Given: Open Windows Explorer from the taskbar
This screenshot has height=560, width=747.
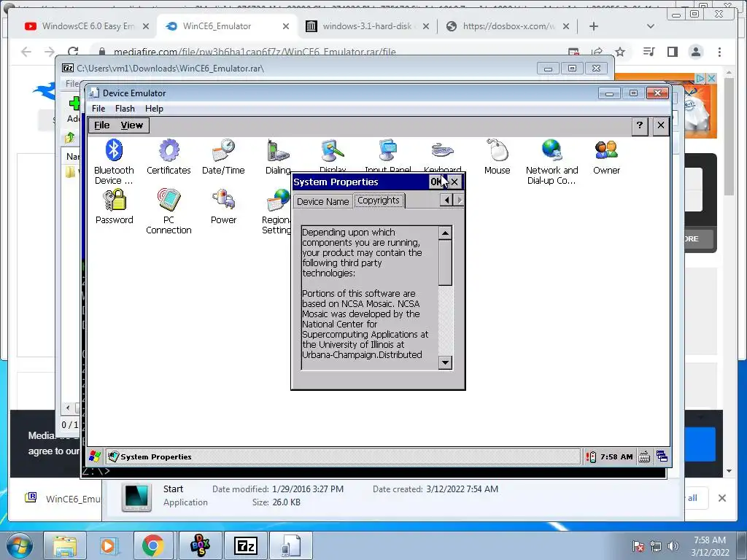Looking at the screenshot, I should (x=65, y=545).
